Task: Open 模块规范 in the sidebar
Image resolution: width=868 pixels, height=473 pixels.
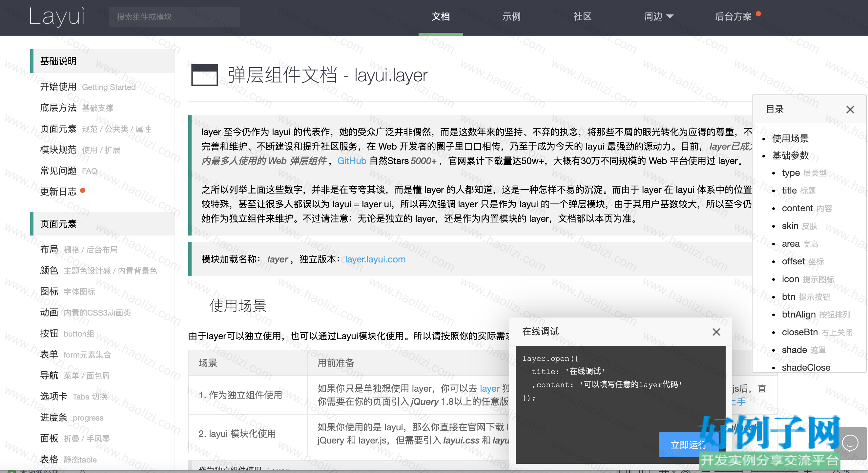Action: [x=80, y=150]
